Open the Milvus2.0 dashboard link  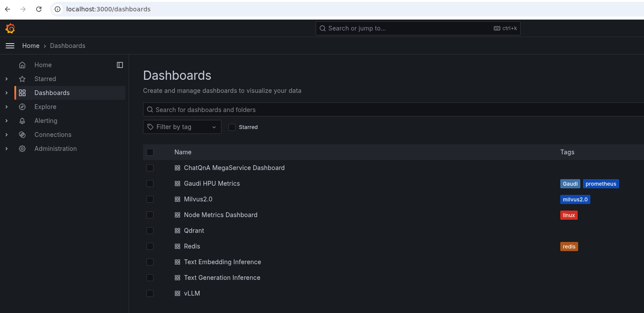(198, 199)
